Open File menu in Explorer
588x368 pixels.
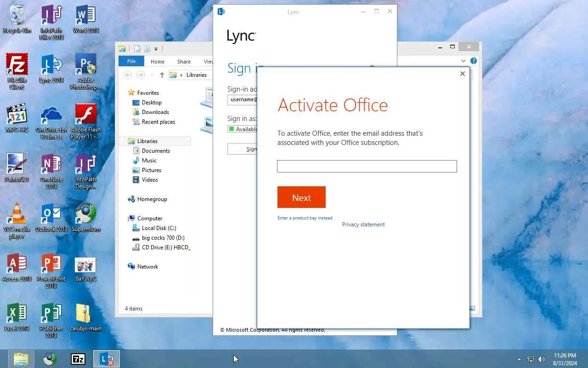[x=131, y=61]
